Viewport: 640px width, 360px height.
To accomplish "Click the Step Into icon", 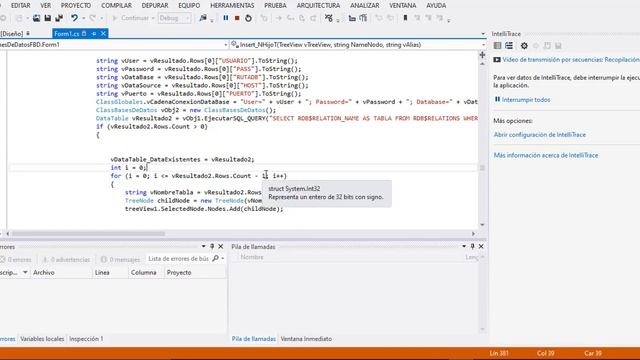I will pos(290,18).
